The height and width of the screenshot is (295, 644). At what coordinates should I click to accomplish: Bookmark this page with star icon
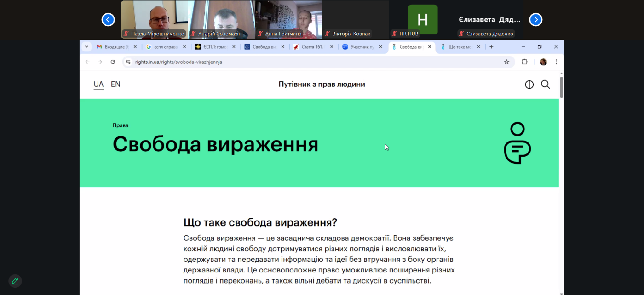click(506, 62)
